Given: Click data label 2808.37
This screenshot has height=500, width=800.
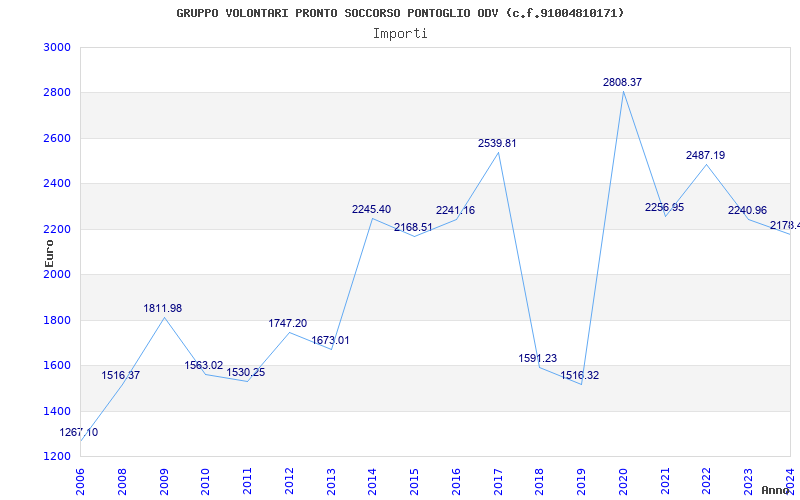Looking at the screenshot, I should pyautogui.click(x=622, y=83).
